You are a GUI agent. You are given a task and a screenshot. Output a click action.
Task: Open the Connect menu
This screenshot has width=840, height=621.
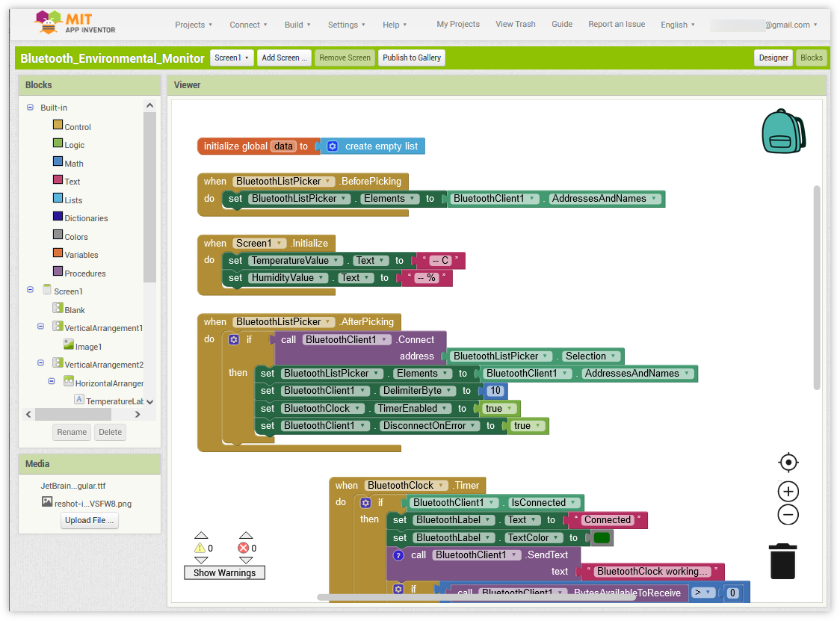248,25
